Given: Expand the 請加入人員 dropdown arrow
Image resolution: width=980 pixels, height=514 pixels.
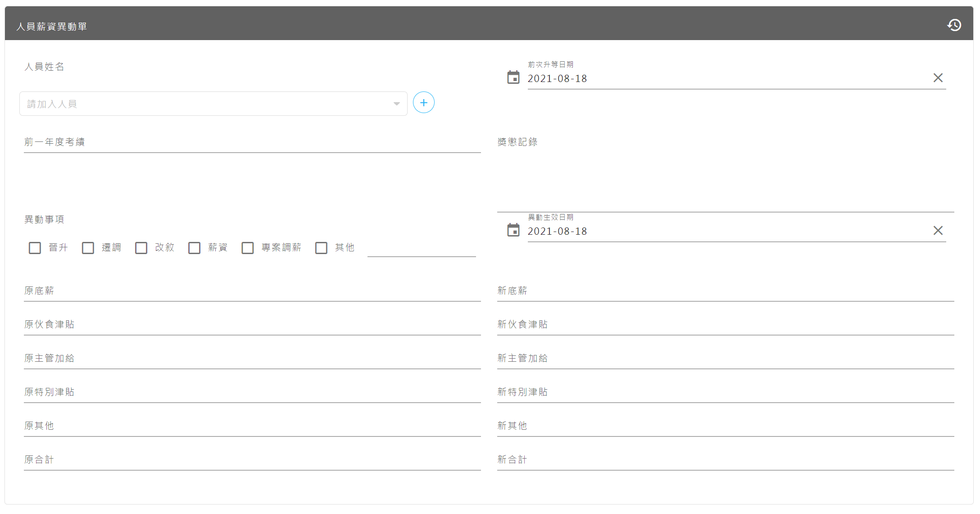Looking at the screenshot, I should click(x=396, y=104).
